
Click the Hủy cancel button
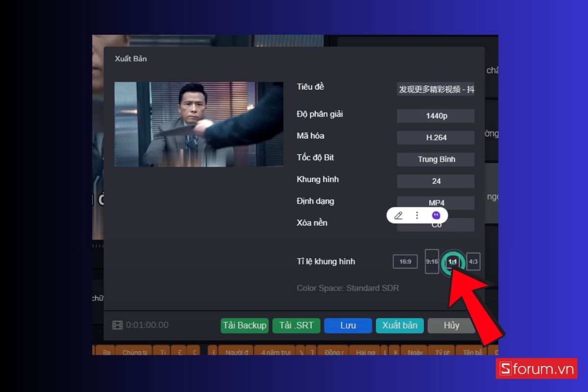(x=451, y=326)
